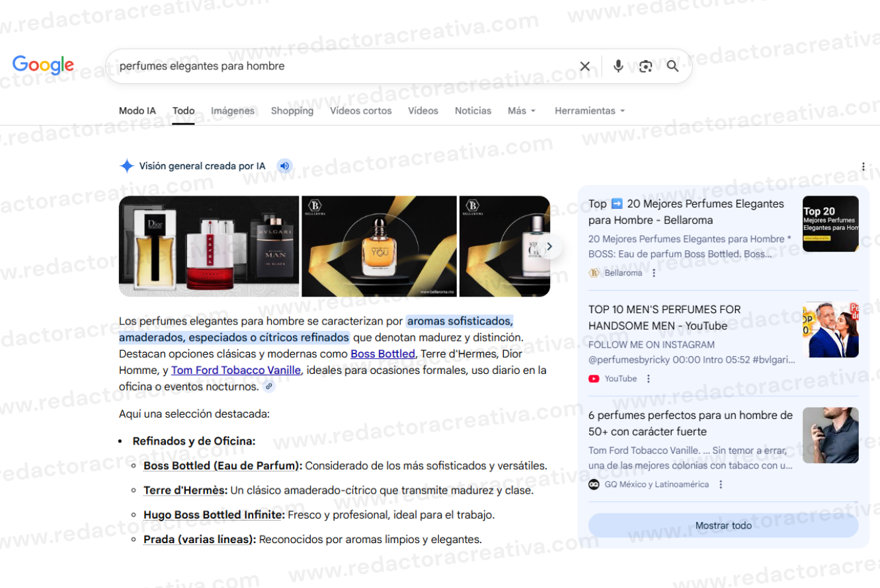Click 'Aquí una selección destacada:' text

(194, 414)
